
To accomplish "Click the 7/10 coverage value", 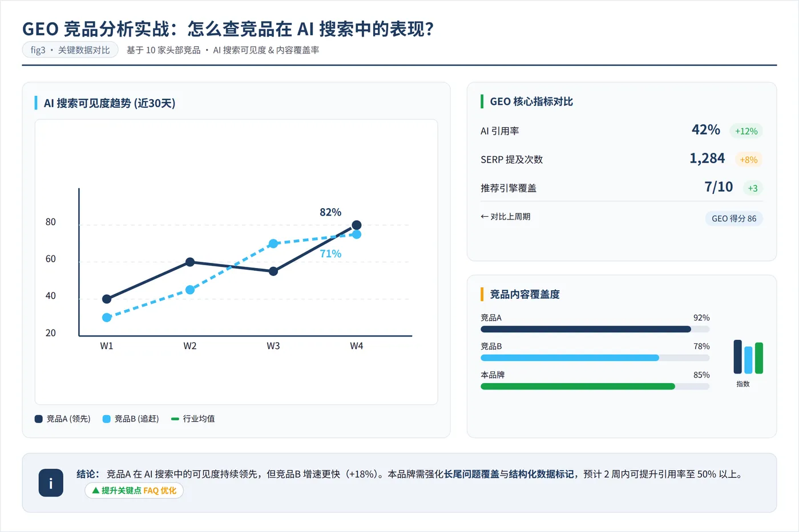I will click(719, 187).
